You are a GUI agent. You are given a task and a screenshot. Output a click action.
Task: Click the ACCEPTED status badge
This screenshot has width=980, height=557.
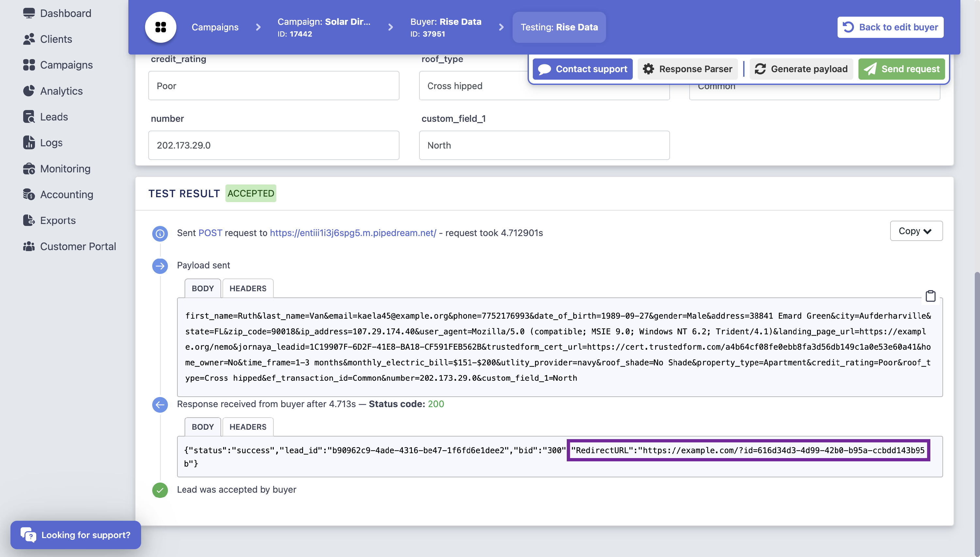[x=251, y=194]
